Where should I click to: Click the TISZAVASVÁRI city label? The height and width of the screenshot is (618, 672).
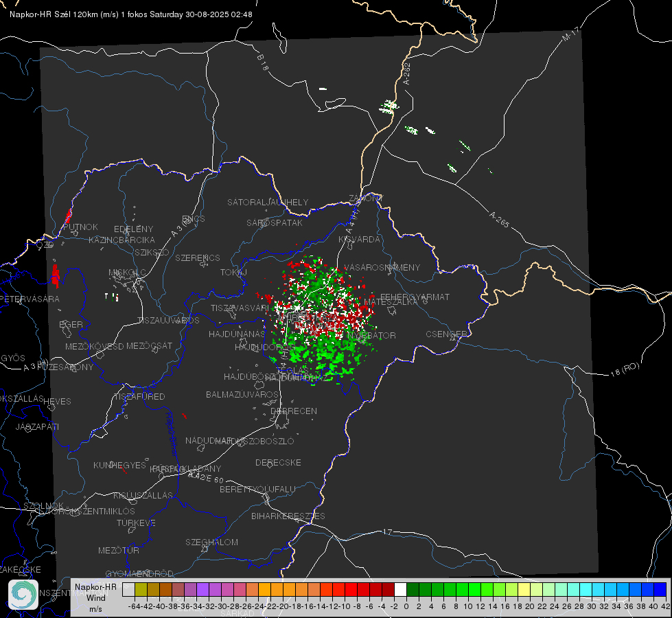pos(240,308)
